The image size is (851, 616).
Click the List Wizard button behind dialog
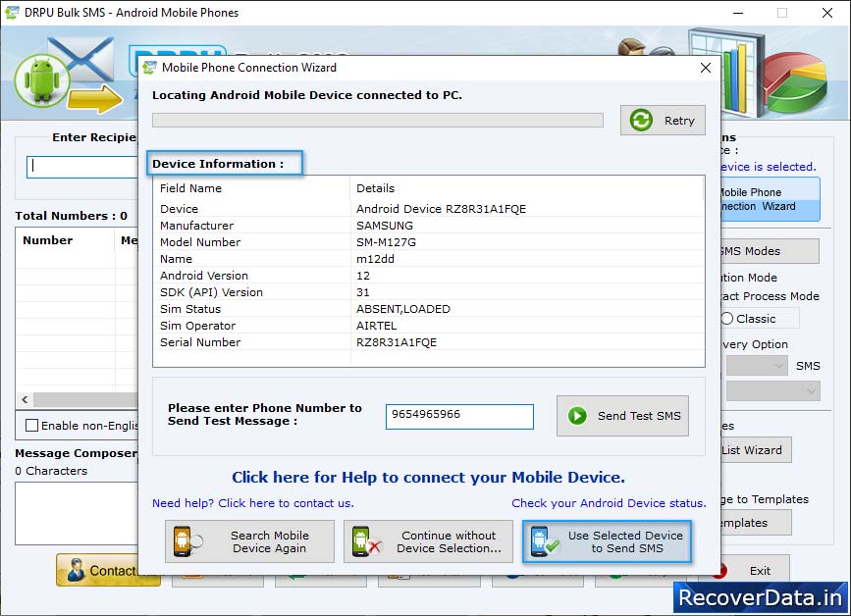[756, 450]
